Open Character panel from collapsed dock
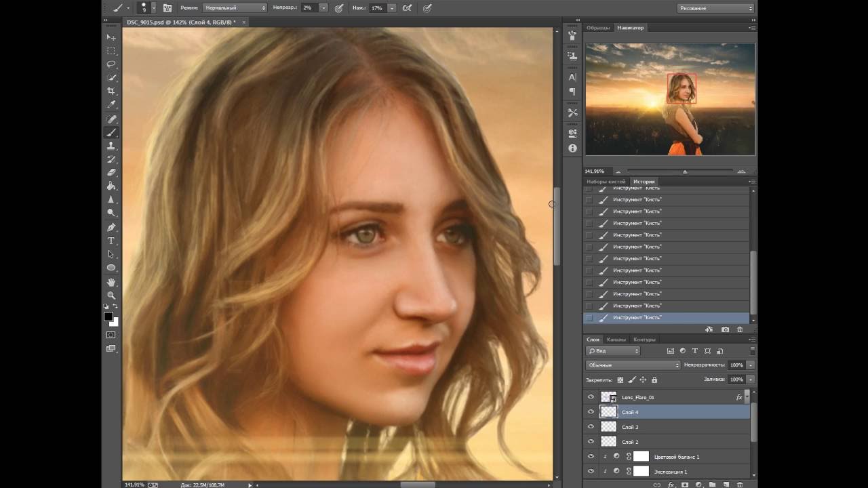The image size is (868, 488). 572,77
